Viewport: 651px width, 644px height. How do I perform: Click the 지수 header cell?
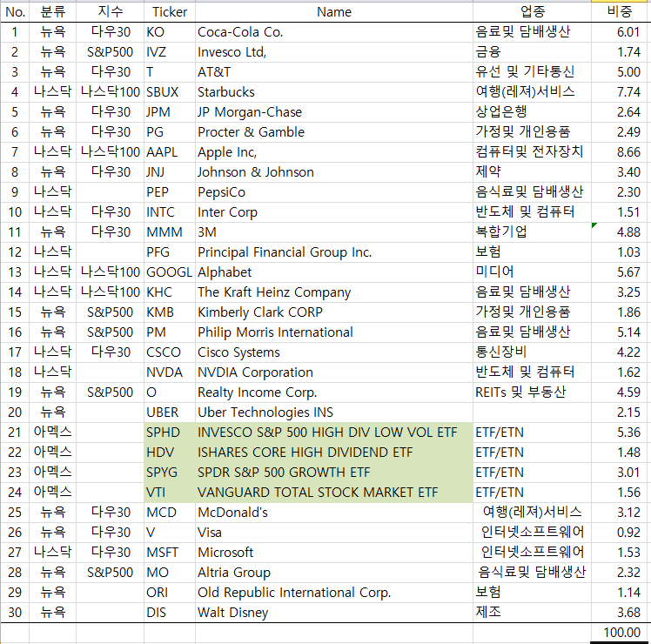(110, 12)
